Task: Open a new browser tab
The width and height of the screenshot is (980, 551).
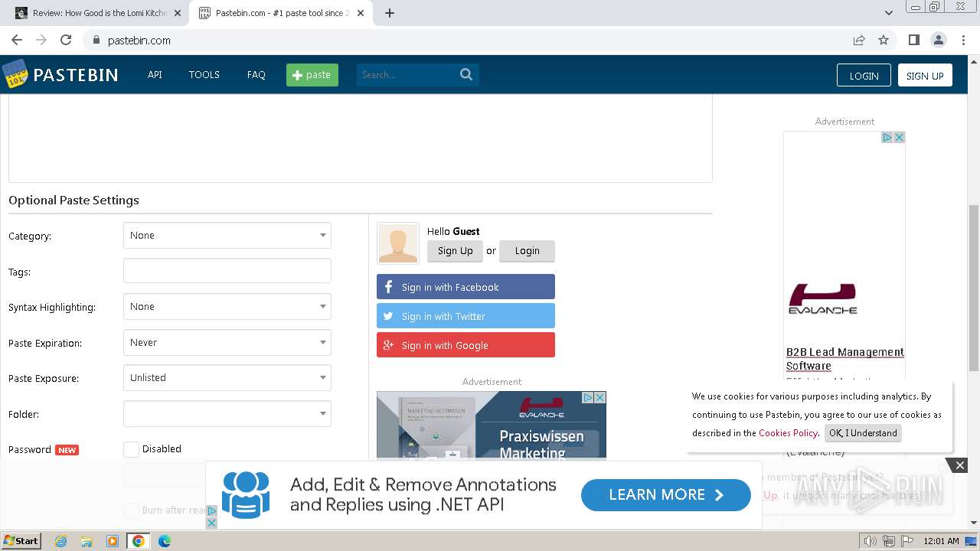Action: pos(390,13)
